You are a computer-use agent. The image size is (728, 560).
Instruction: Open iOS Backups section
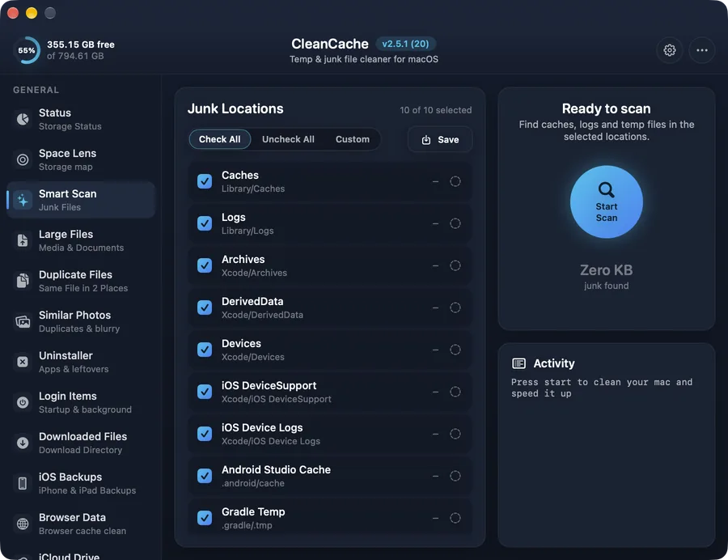pyautogui.click(x=81, y=483)
